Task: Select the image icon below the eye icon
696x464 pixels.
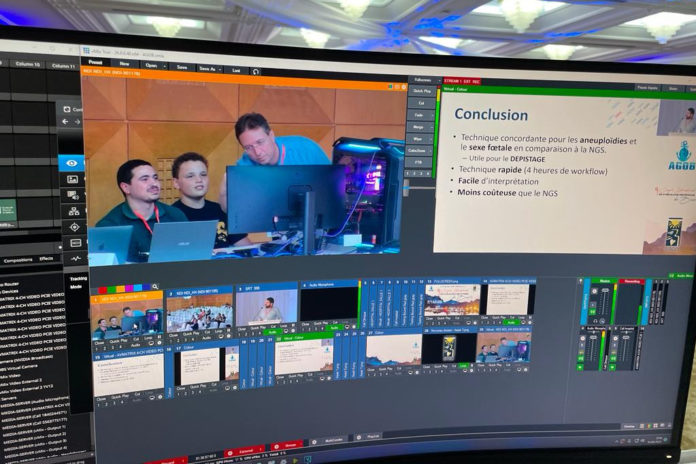Action: pos(72,180)
